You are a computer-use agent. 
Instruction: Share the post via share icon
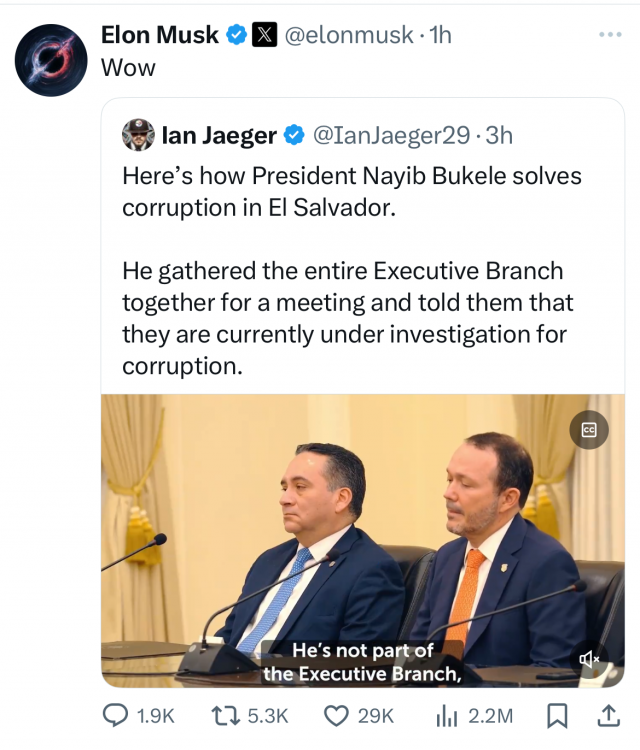[x=607, y=715]
